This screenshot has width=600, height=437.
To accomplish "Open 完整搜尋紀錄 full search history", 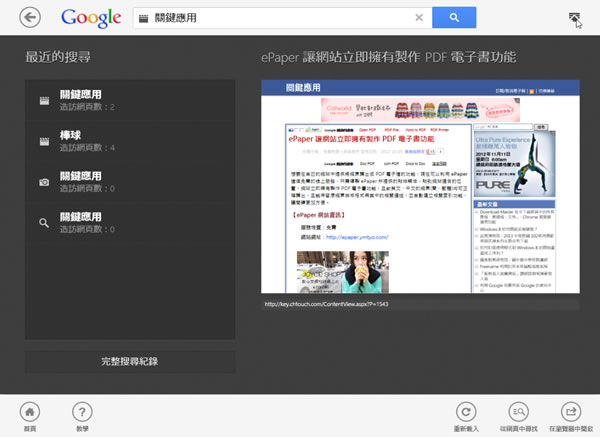I will (130, 361).
